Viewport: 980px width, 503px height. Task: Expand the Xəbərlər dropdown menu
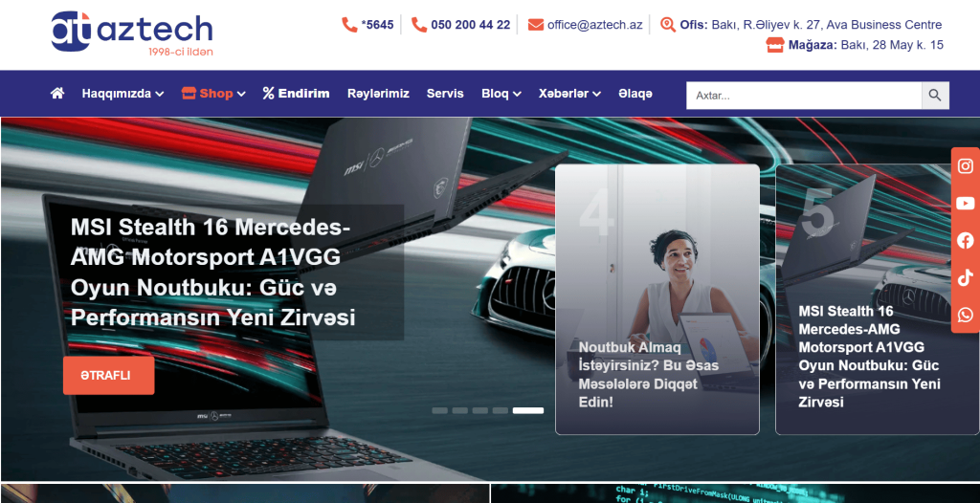[569, 94]
